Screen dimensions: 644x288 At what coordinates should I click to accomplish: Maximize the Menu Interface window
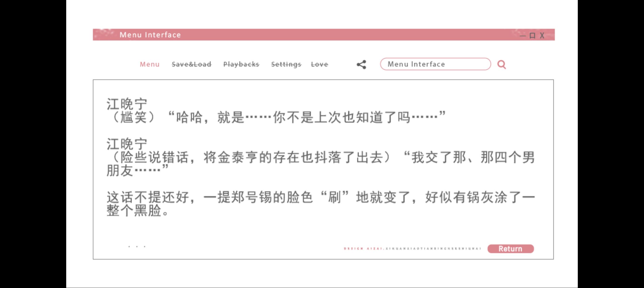(x=532, y=36)
